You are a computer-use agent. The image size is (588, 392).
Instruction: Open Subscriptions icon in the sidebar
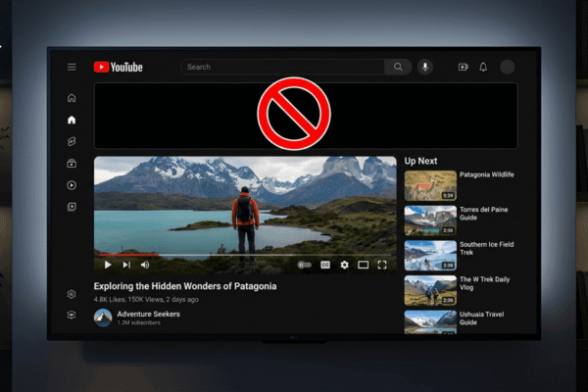pos(72,164)
